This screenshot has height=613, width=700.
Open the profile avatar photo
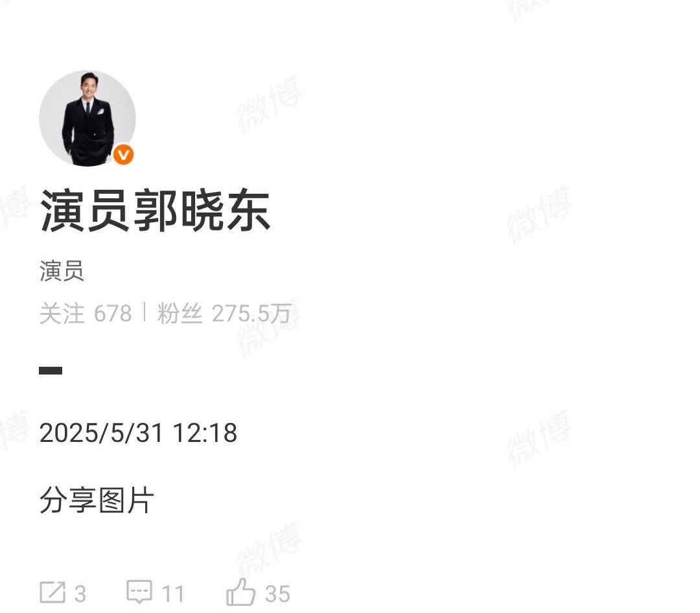click(87, 119)
